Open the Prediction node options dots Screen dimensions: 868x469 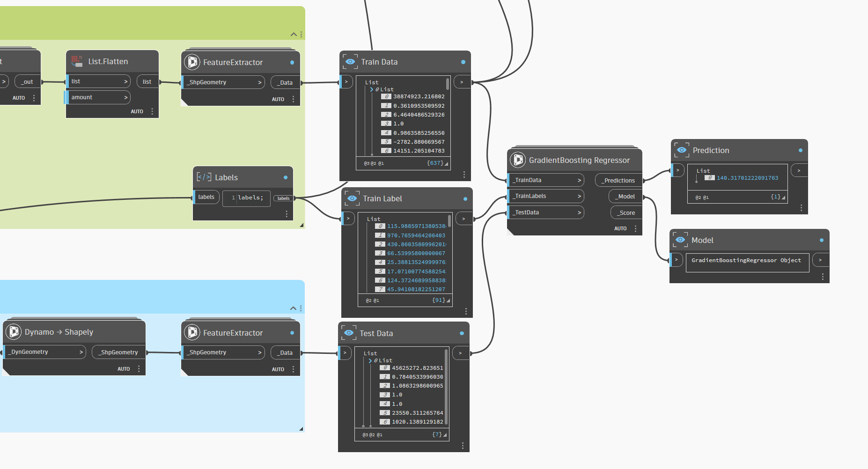(x=801, y=207)
